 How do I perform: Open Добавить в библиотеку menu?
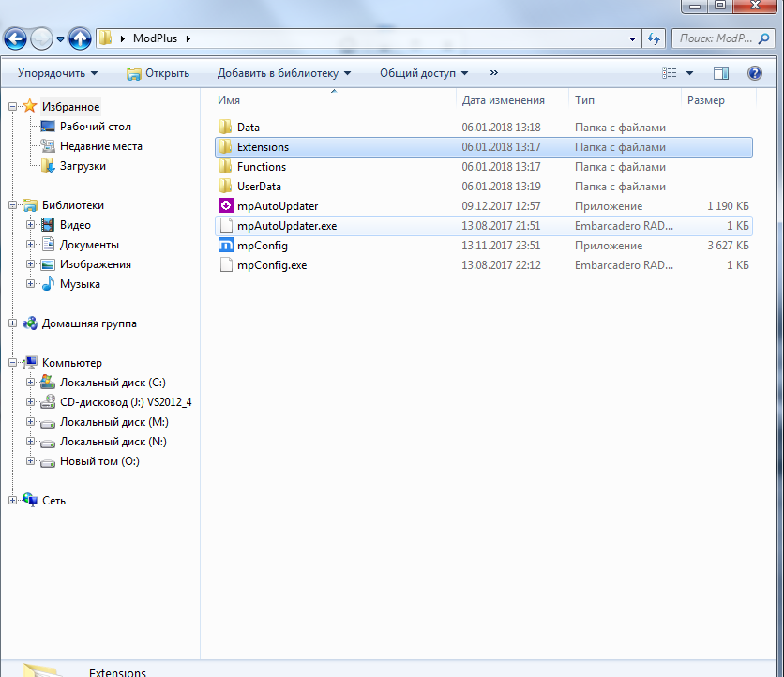point(284,73)
